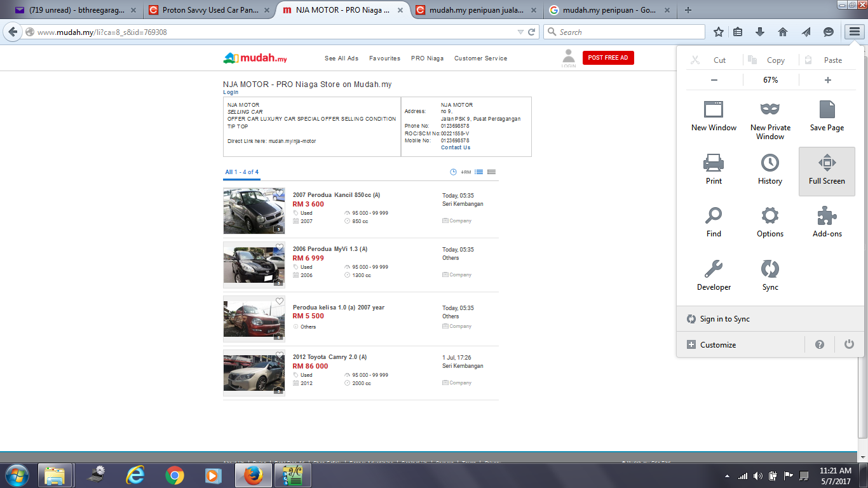Bookmark this page with the star
868x488 pixels.
coord(719,32)
